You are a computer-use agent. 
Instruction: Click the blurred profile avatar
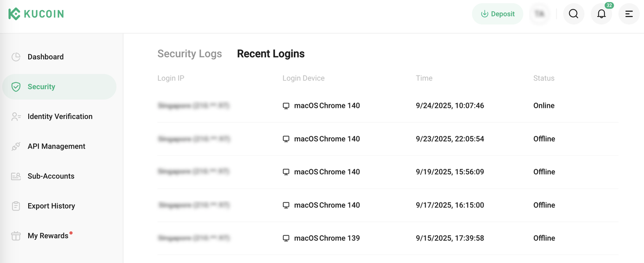pos(540,14)
